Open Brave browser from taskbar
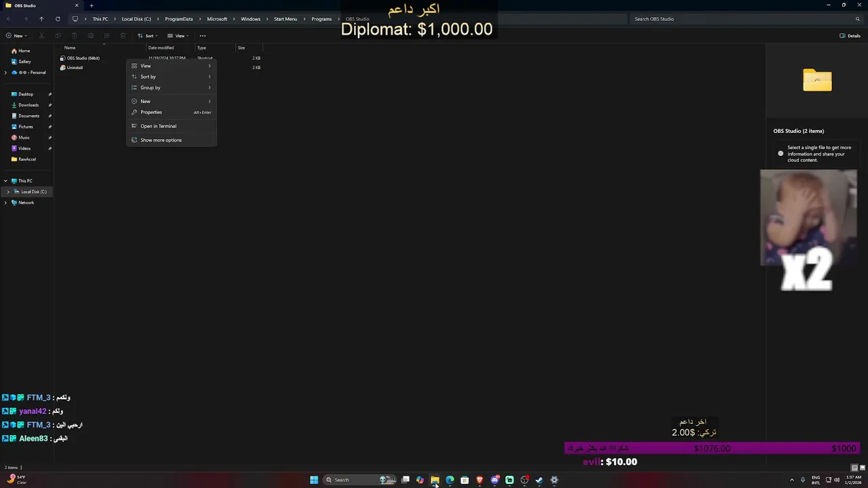Screen dimensions: 868x488 (479, 480)
